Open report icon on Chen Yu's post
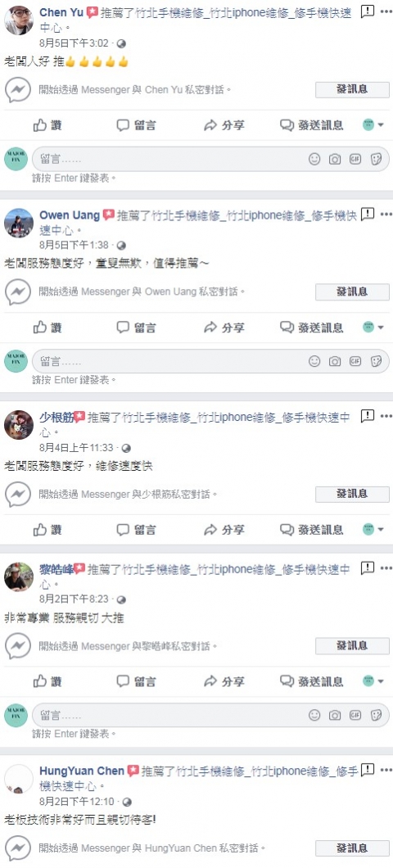This screenshot has height=868, width=393. coord(367,11)
